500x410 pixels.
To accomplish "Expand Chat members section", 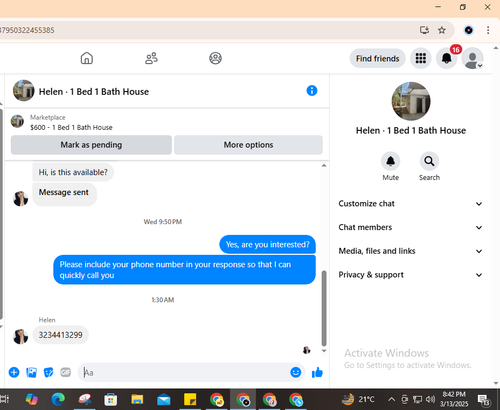I will coord(410,227).
